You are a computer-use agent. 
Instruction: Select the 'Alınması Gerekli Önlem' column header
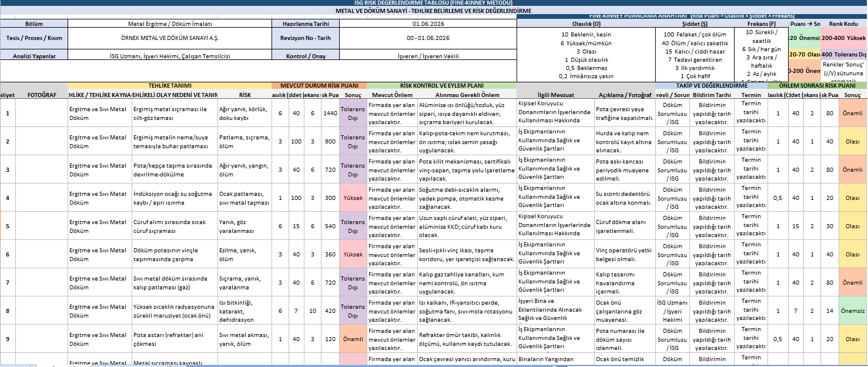[x=467, y=94]
